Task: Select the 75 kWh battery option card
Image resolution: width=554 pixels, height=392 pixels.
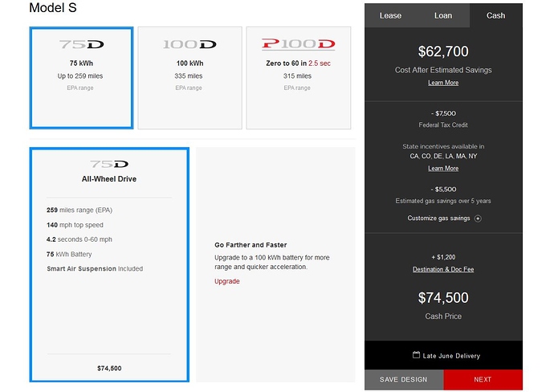Action: pos(81,78)
